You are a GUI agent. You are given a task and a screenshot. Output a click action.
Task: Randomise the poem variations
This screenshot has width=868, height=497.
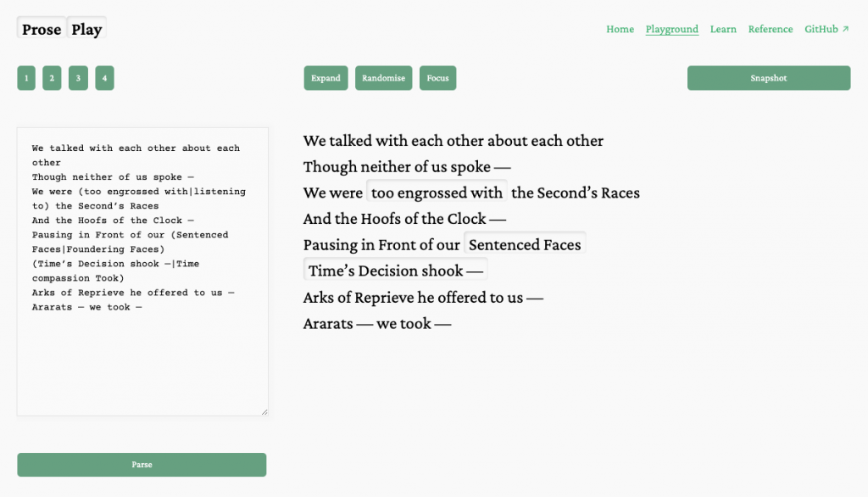coord(384,78)
